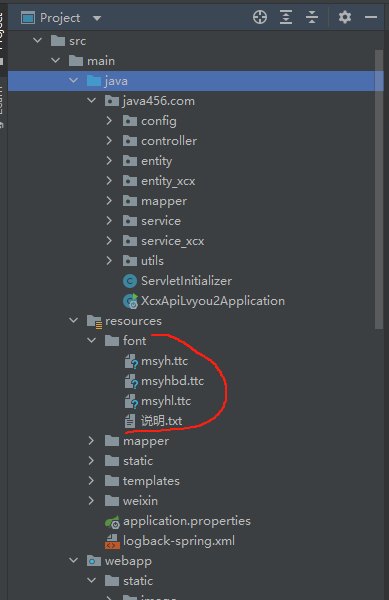
Task: Select the controller package icon
Action: point(130,141)
